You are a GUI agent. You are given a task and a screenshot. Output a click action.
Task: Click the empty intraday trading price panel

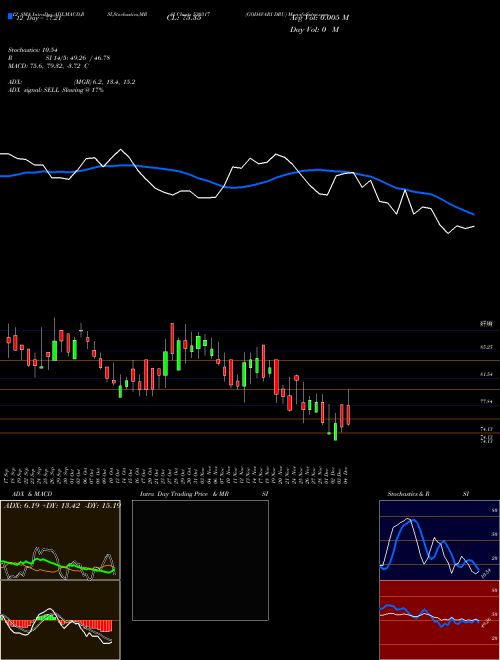tap(200, 560)
